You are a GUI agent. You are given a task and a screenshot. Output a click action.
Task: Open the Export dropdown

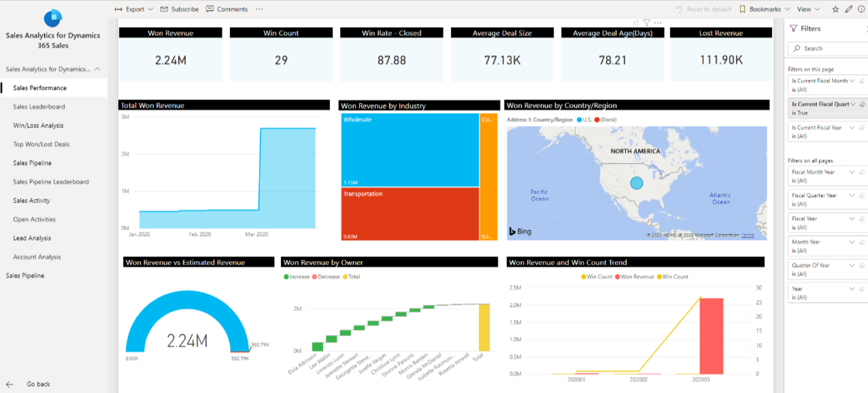134,9
